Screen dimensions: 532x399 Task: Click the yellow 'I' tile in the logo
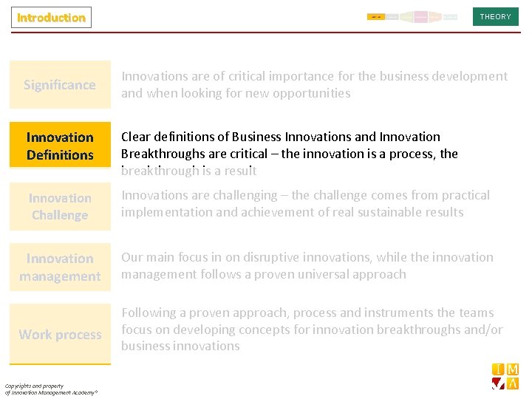[x=498, y=369]
